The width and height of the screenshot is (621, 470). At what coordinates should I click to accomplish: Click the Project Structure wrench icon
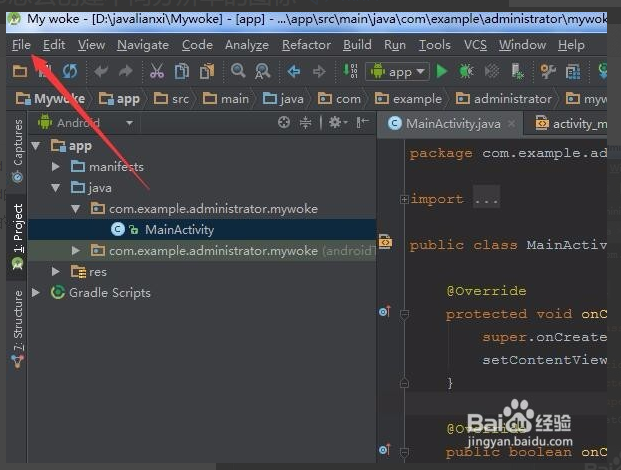click(549, 72)
